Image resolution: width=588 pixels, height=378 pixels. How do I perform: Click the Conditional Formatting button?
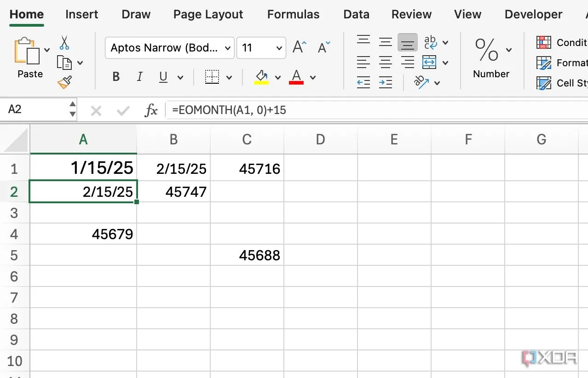562,43
